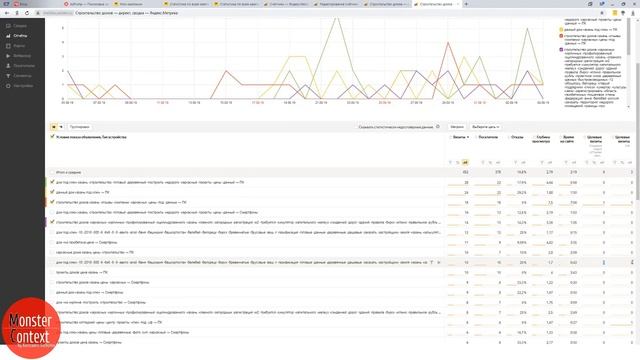Click the filter funnel icon under Посетители
Screen dimensions: 640x360
pos(483,162)
